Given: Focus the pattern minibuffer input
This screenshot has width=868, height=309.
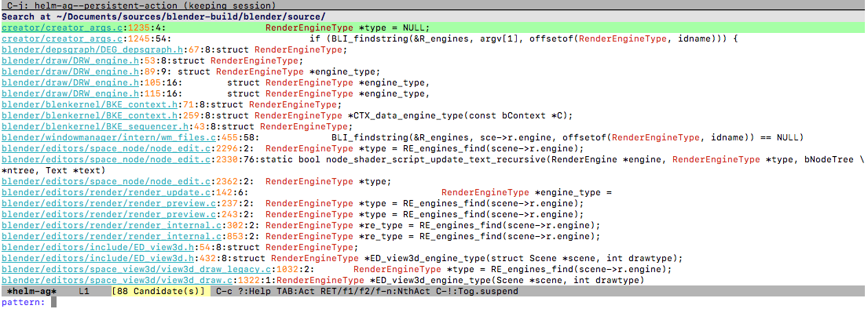Looking at the screenshot, I should 460,303.
